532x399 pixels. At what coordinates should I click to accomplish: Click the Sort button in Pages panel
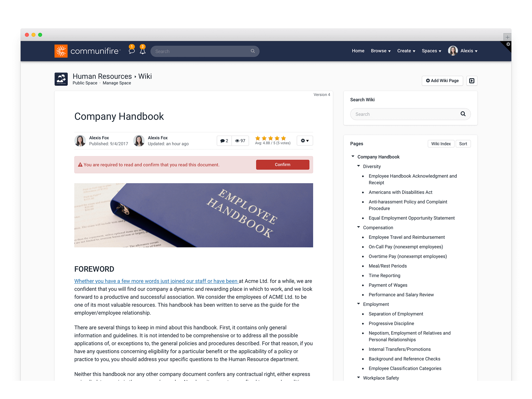tap(463, 143)
